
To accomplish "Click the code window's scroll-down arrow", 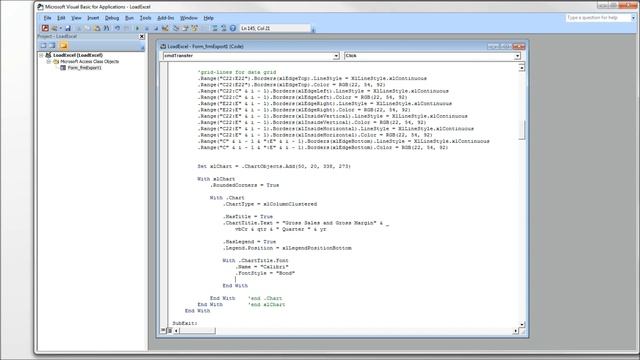I will [x=522, y=324].
